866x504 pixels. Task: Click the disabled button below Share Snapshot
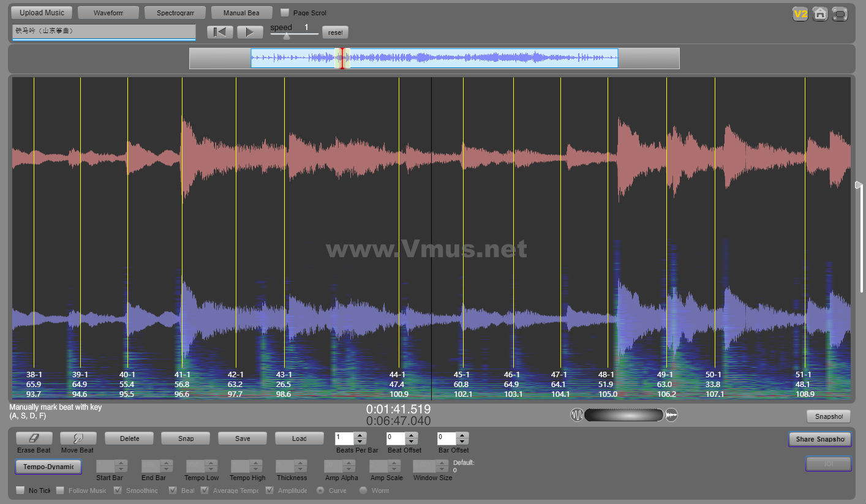pyautogui.click(x=829, y=464)
